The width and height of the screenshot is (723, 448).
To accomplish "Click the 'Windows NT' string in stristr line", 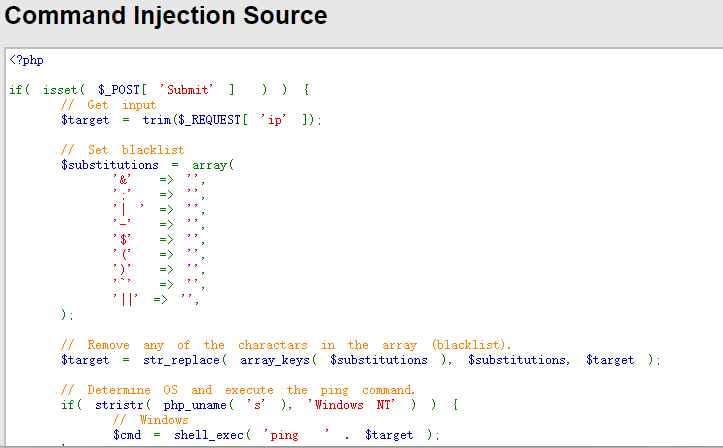I will (x=353, y=405).
